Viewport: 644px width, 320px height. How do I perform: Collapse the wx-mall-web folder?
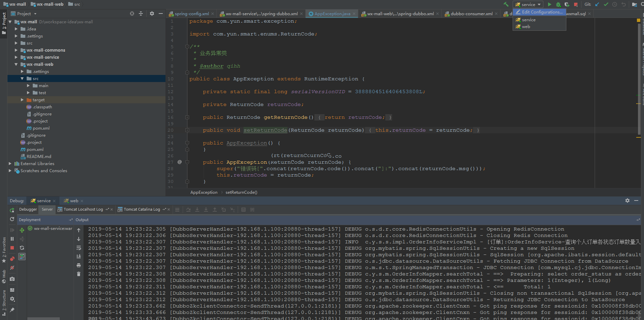(16, 64)
